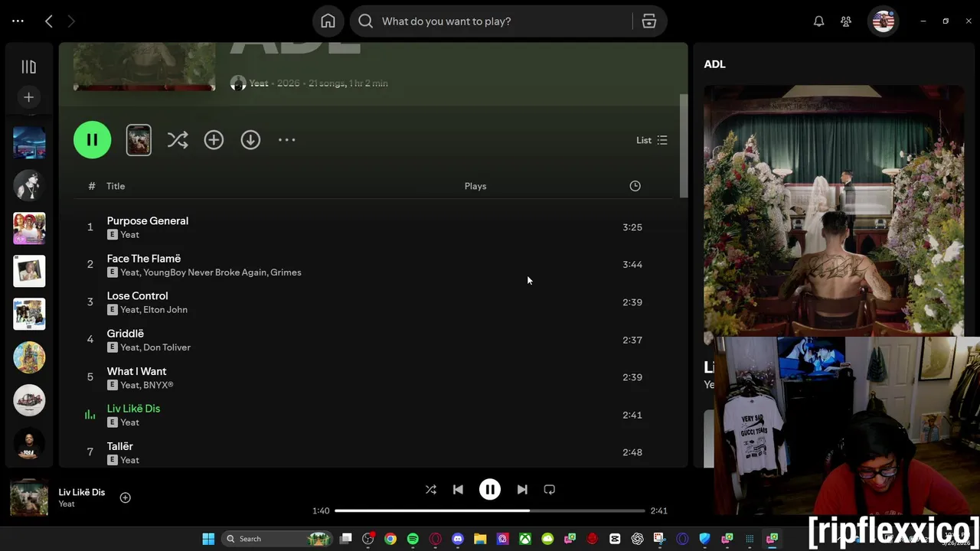Open the Browse icon in the search bar
Image resolution: width=980 pixels, height=551 pixels.
pos(649,21)
